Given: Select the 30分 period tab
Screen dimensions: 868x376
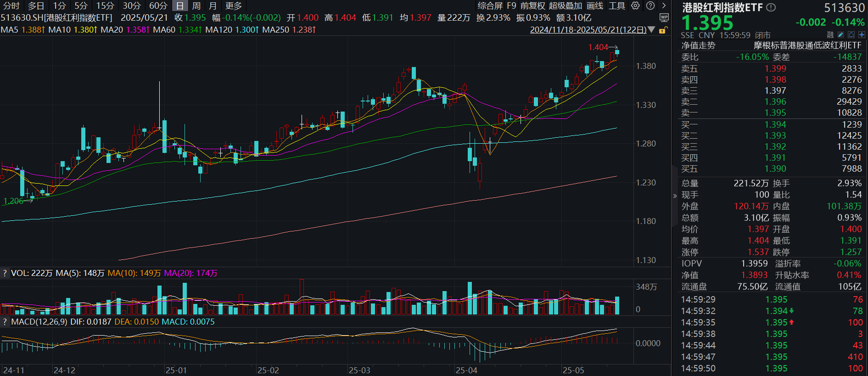Looking at the screenshot, I should 132,6.
